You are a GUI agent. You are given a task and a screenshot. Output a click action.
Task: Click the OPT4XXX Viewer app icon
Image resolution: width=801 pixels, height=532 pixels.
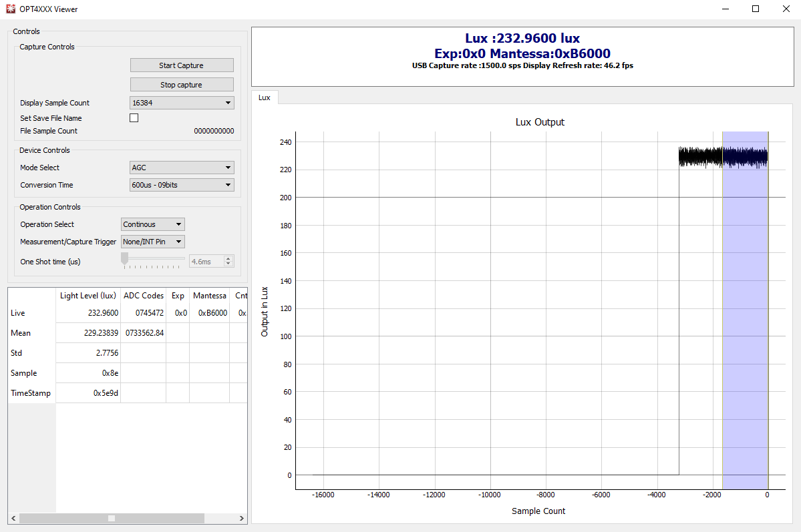(10, 9)
